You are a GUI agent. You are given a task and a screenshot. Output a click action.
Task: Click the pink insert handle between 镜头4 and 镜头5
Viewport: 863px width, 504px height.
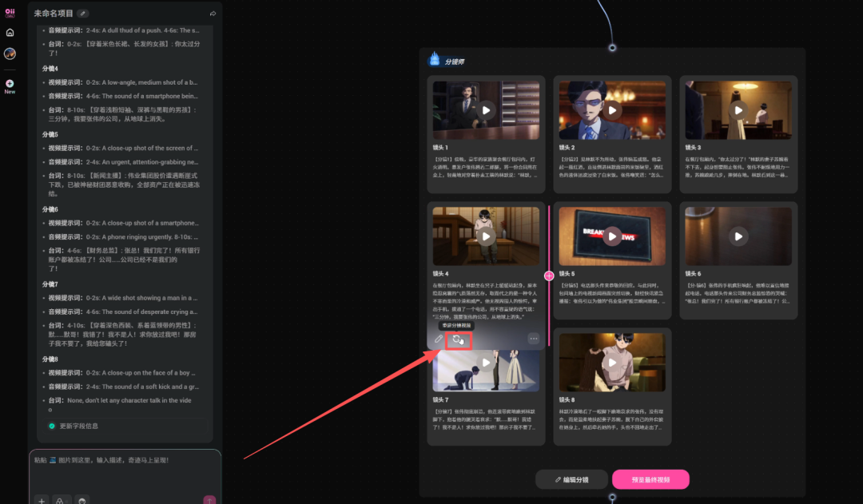coord(549,275)
